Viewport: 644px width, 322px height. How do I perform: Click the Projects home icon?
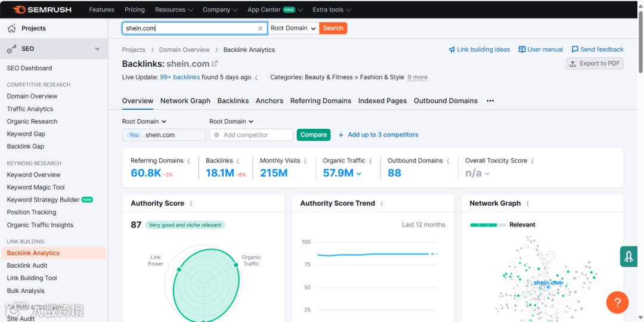(x=11, y=29)
